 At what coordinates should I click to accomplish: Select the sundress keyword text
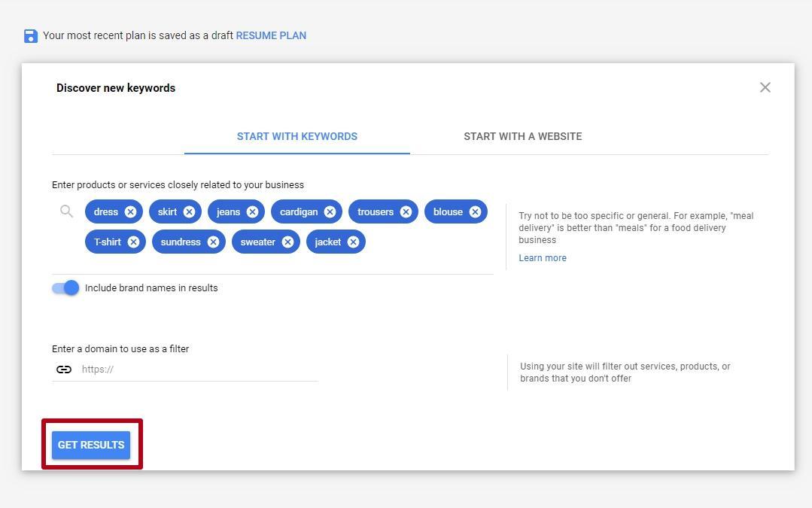point(180,242)
